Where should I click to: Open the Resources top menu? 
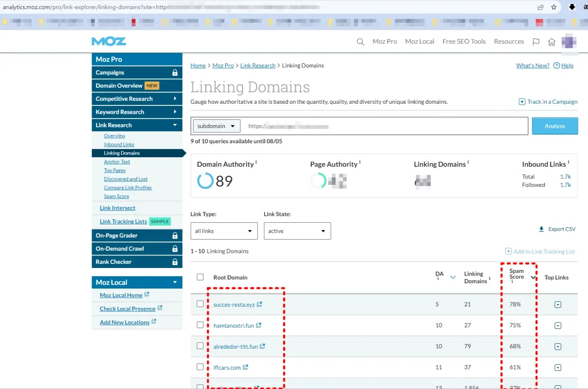[x=509, y=42]
